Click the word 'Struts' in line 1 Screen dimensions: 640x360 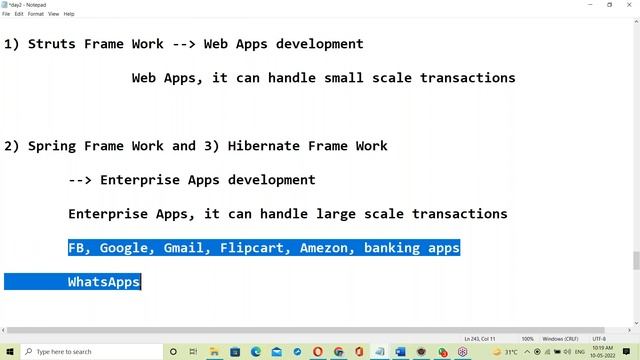tap(52, 44)
